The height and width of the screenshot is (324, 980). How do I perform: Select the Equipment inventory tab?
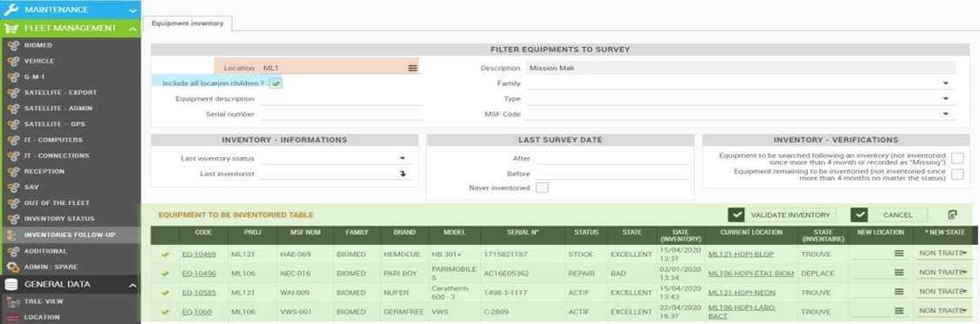pos(188,23)
